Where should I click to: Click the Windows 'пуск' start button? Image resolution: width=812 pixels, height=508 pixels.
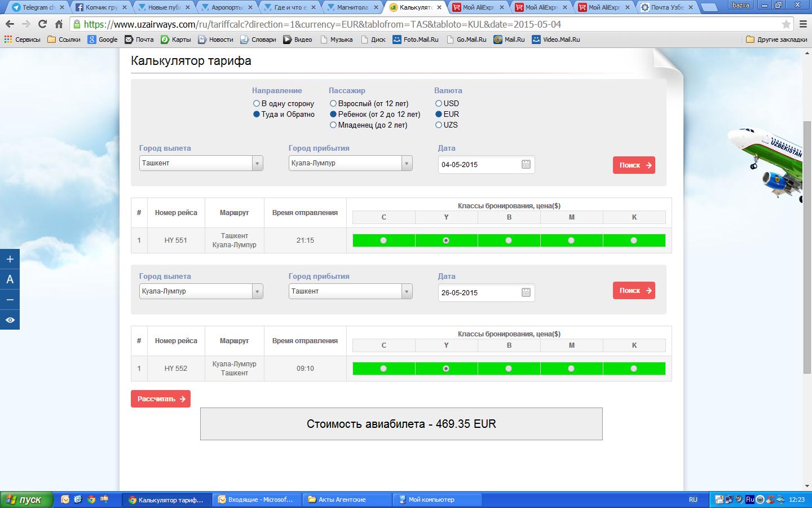[x=27, y=500]
